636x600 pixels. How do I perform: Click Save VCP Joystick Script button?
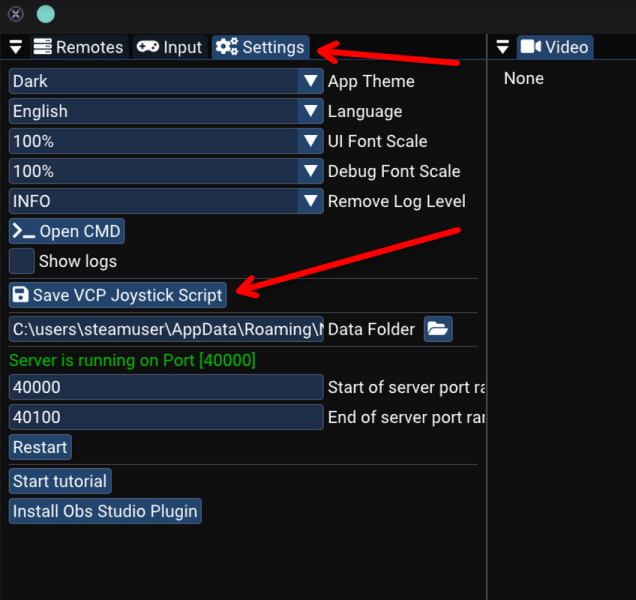[118, 295]
